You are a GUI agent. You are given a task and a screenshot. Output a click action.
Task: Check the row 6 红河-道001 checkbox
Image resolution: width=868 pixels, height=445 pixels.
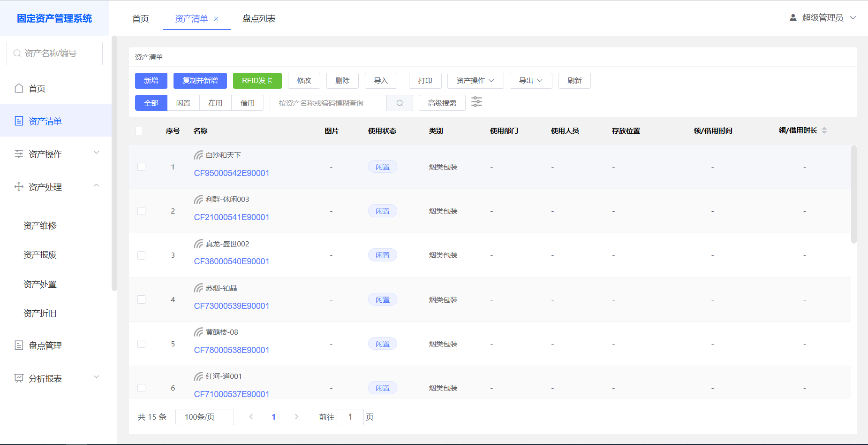point(141,388)
